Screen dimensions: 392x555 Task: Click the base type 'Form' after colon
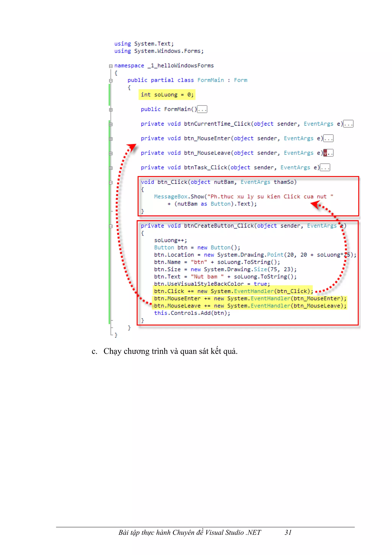click(241, 80)
